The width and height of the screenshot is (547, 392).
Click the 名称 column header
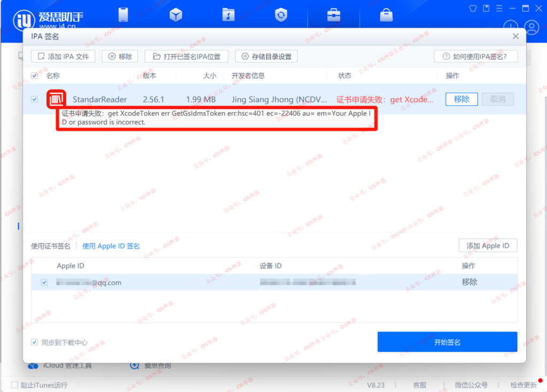[53, 76]
